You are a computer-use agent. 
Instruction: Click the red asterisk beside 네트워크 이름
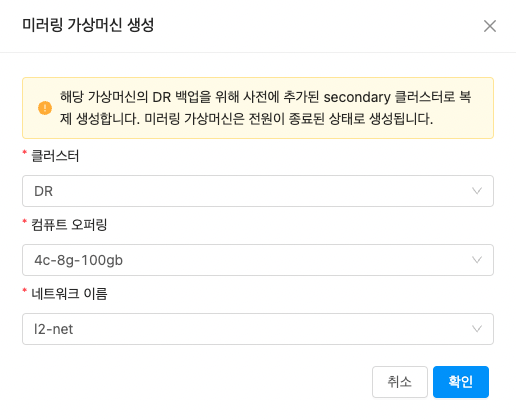[x=25, y=291]
